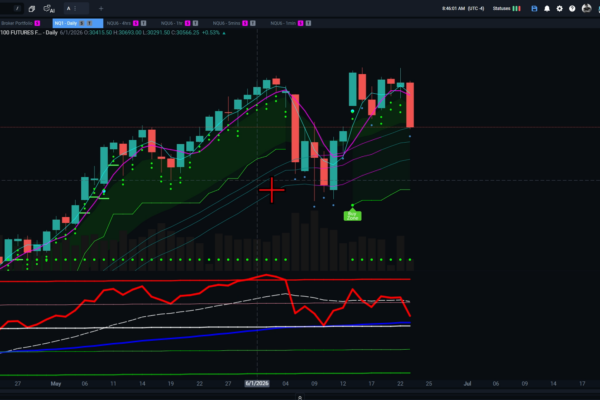Click the Buy Zone label on chart
The width and height of the screenshot is (600, 400).
[x=352, y=216]
